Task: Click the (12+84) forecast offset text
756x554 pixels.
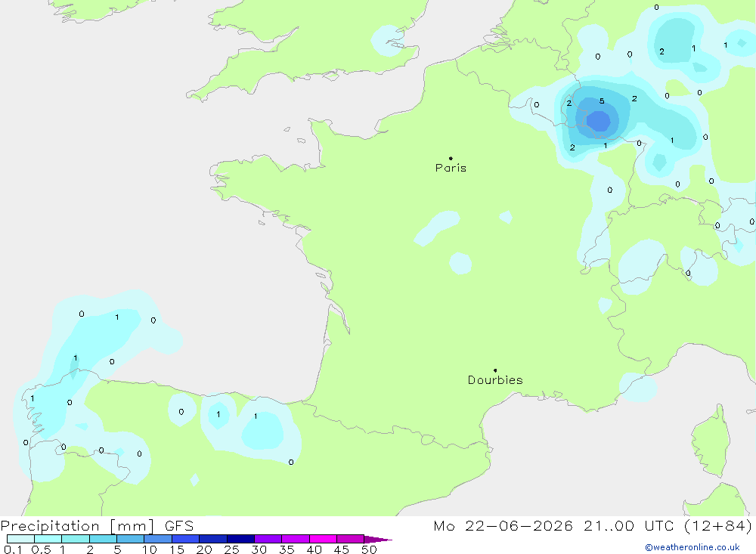Action: (x=718, y=525)
